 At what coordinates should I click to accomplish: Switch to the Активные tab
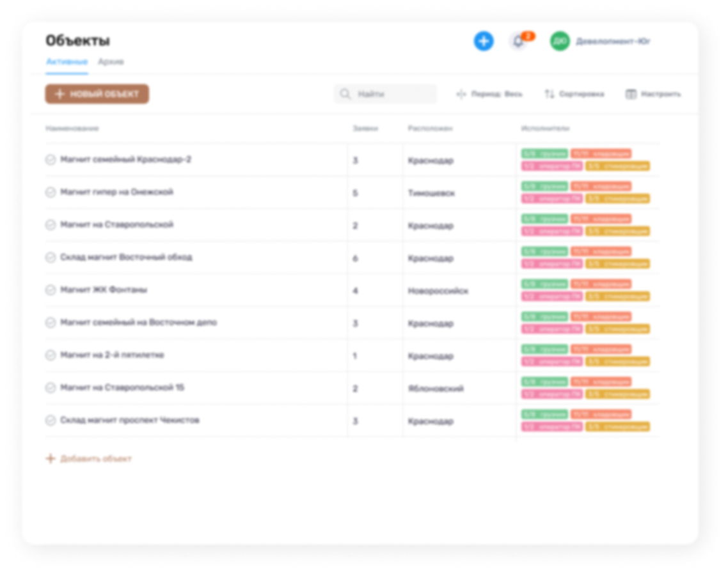pos(67,62)
